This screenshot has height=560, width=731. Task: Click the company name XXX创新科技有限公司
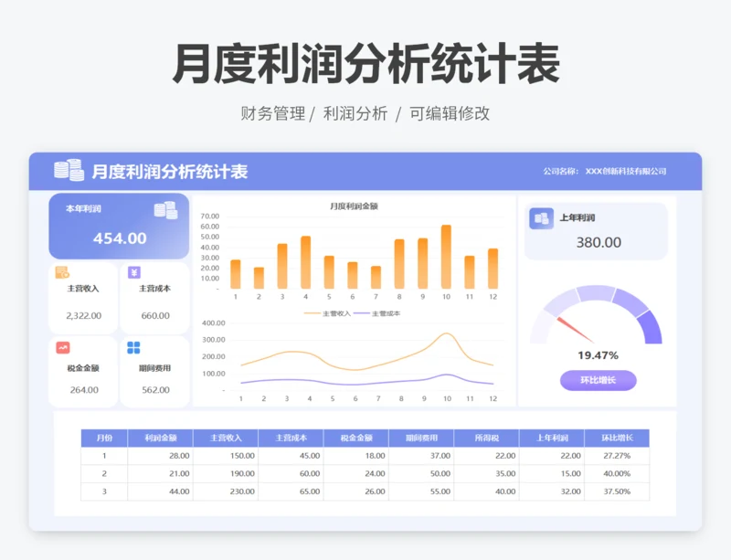[626, 171]
